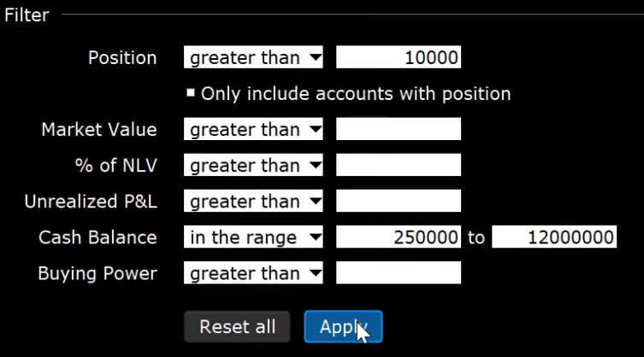
Task: Select the Unrealized P&L value field
Action: pos(399,202)
